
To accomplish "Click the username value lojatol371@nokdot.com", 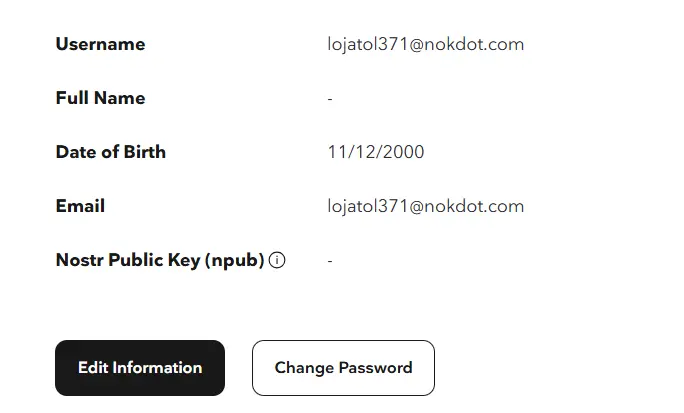I will 426,44.
